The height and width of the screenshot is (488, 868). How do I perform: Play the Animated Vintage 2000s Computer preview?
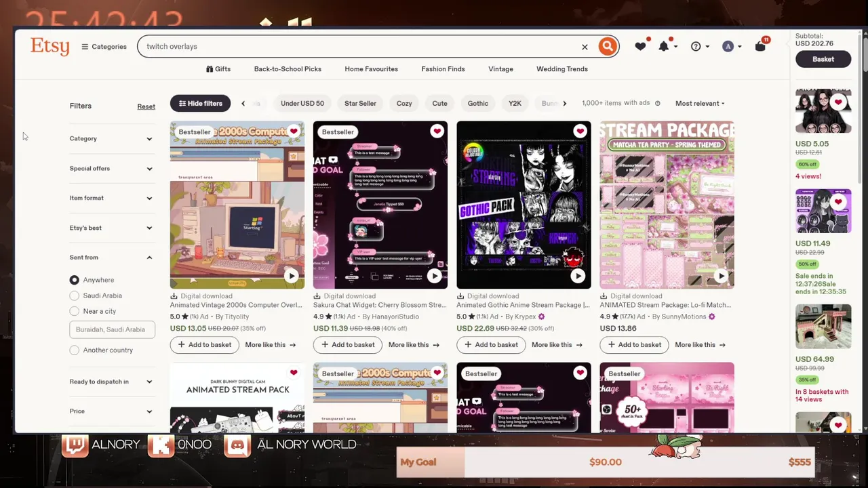(x=291, y=276)
